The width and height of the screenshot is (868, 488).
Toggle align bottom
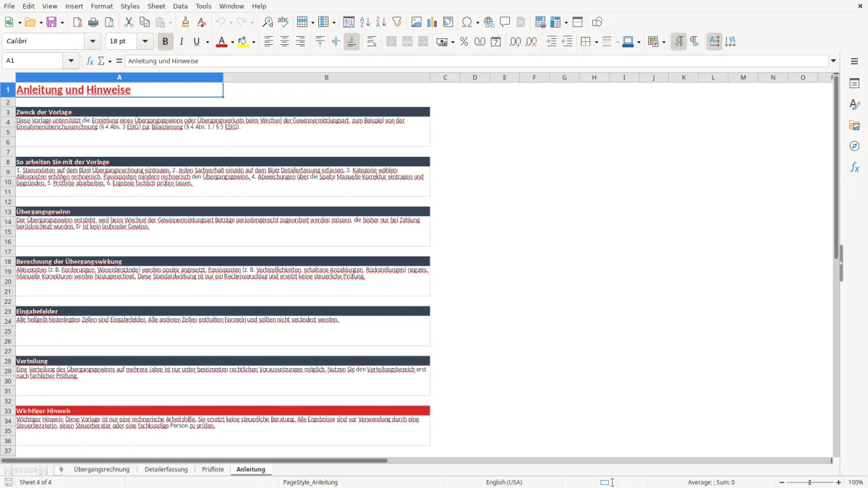pyautogui.click(x=352, y=42)
